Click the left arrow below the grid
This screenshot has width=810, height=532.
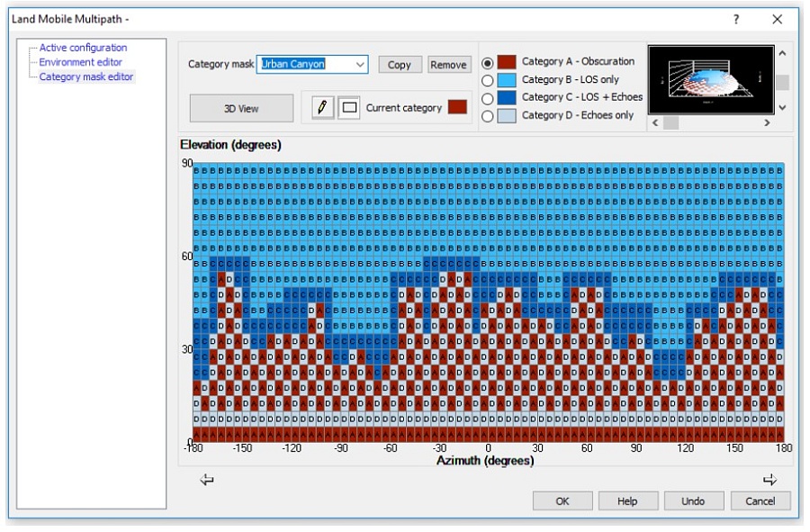207,481
